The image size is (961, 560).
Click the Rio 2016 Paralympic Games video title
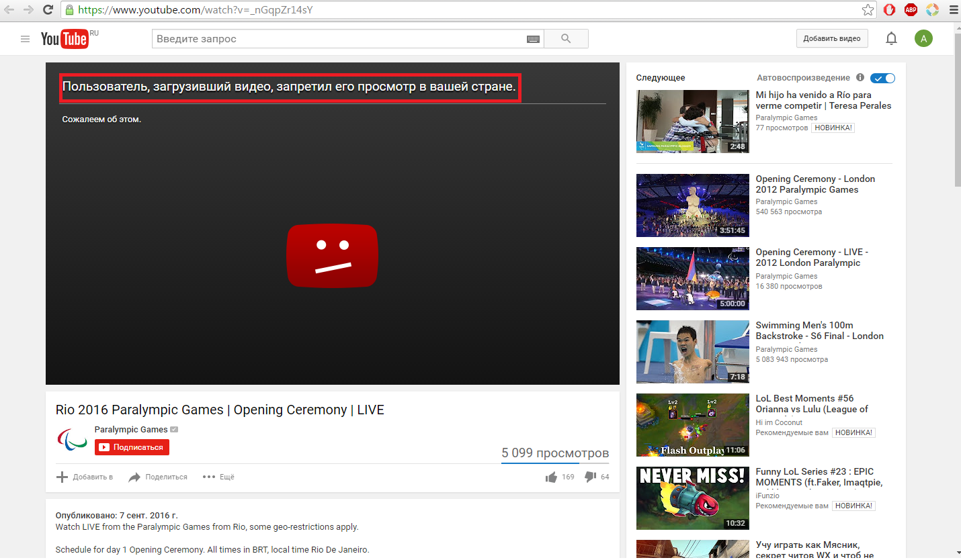(x=220, y=410)
